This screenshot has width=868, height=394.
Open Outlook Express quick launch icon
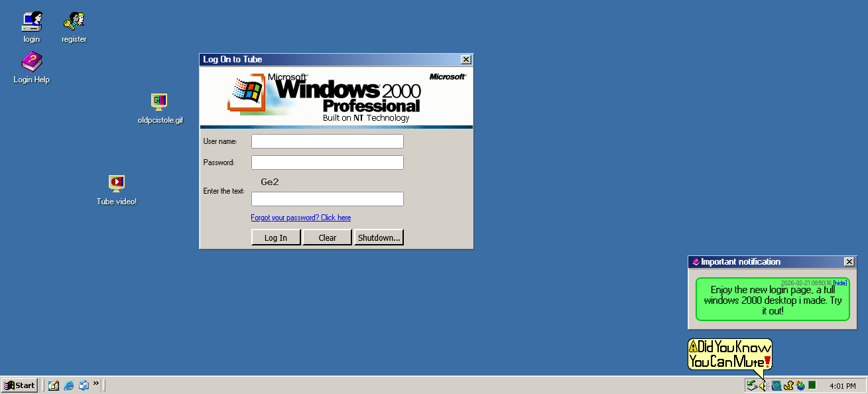(84, 385)
